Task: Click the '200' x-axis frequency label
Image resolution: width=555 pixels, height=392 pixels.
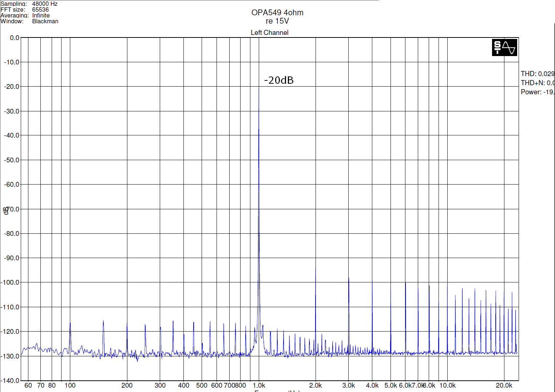Action: (x=127, y=385)
